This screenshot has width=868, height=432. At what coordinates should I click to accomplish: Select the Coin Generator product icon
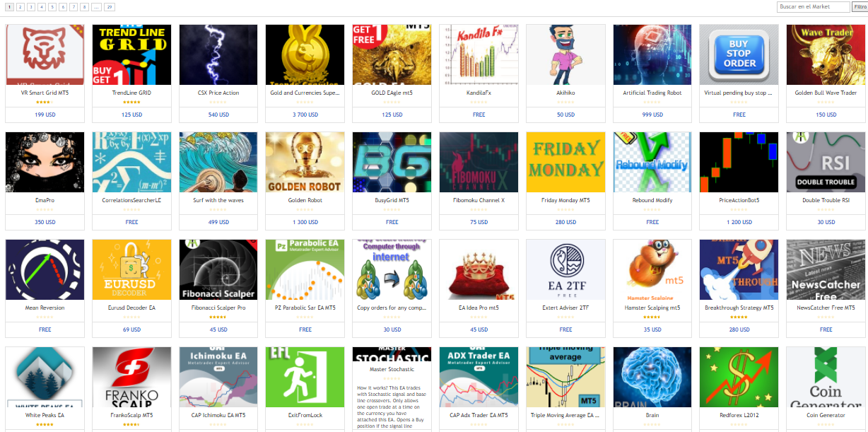pos(826,377)
